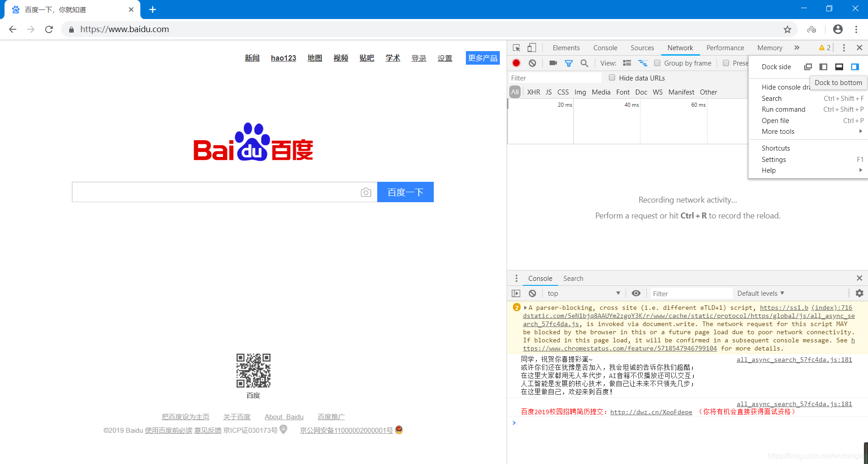Reload the Baidu page
Viewport: 868px width, 464px height.
tap(49, 29)
